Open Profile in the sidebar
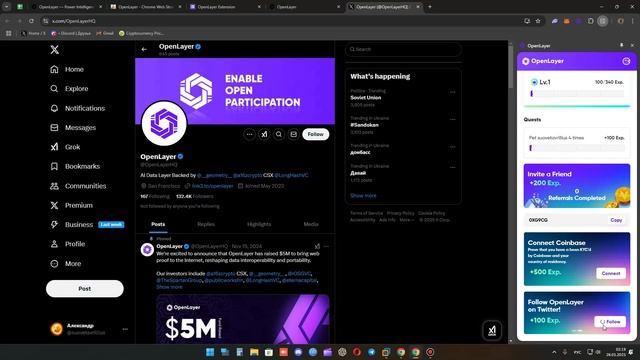This screenshot has height=360, width=640. click(68, 244)
